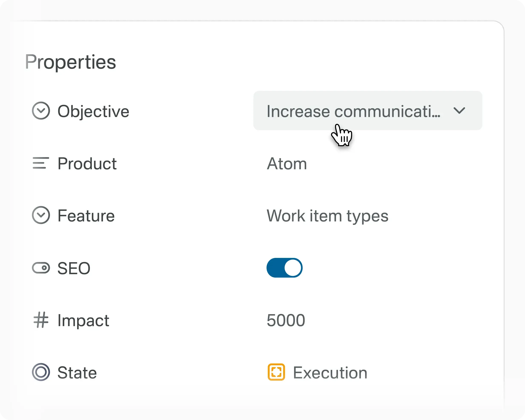525x420 pixels.
Task: Click the Atom product value
Action: (287, 164)
